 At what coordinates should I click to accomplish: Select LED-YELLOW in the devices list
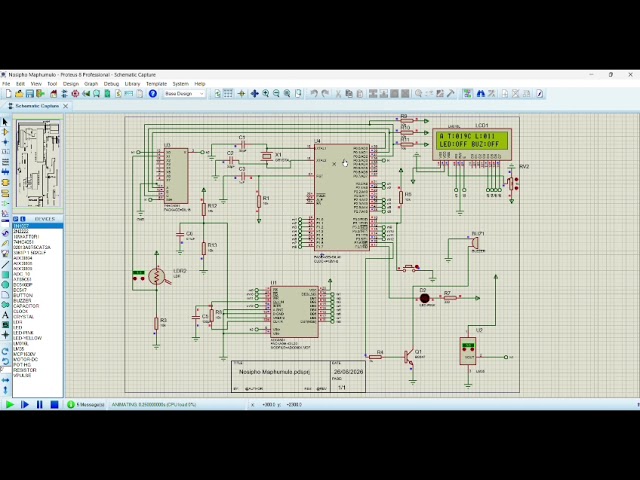click(27, 338)
